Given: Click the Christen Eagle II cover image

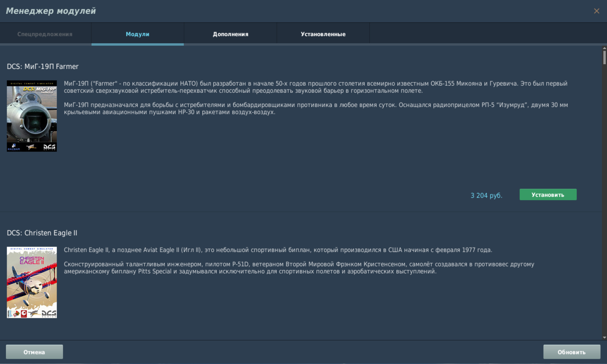Looking at the screenshot, I should click(x=32, y=282).
